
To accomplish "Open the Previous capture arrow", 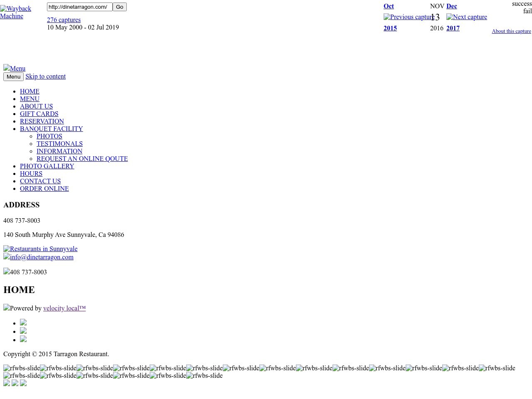I will point(409,17).
